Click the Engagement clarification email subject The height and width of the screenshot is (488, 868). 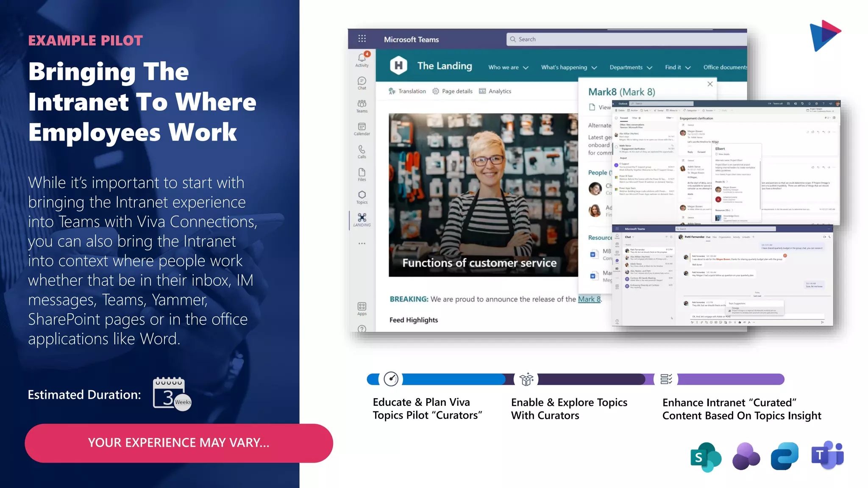coord(696,118)
